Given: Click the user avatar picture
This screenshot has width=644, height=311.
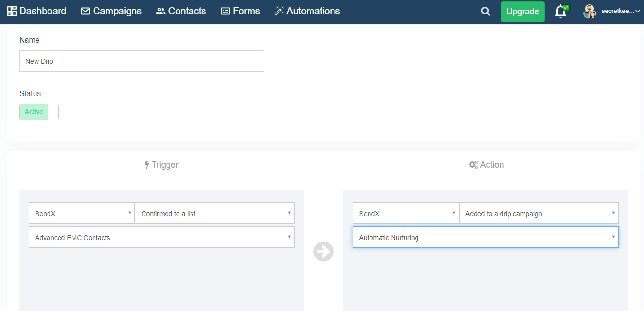Looking at the screenshot, I should pyautogui.click(x=589, y=12).
